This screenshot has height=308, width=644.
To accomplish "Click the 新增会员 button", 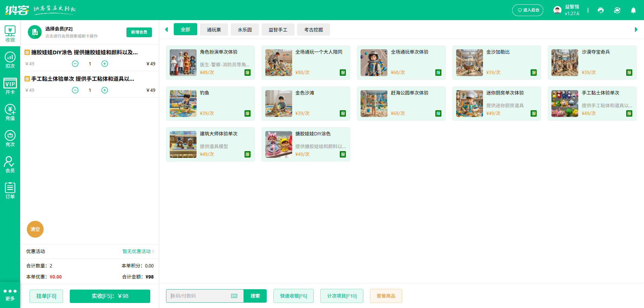I will tap(139, 32).
